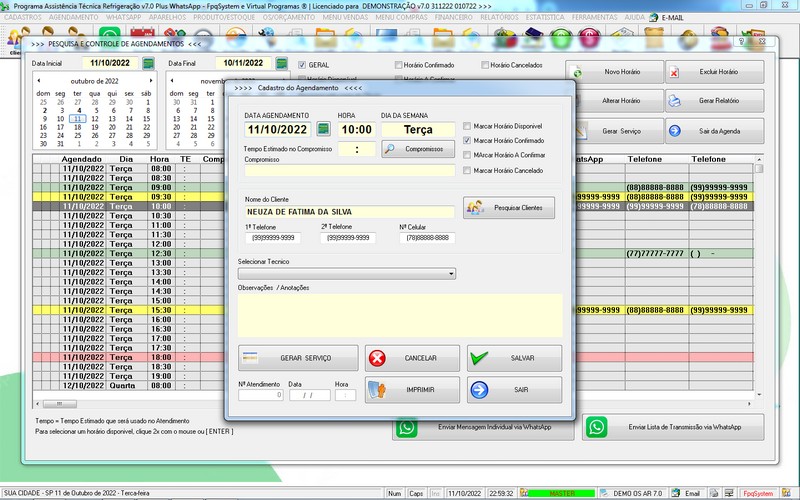Click the 1º Telefone field
800x500 pixels.
click(x=273, y=238)
